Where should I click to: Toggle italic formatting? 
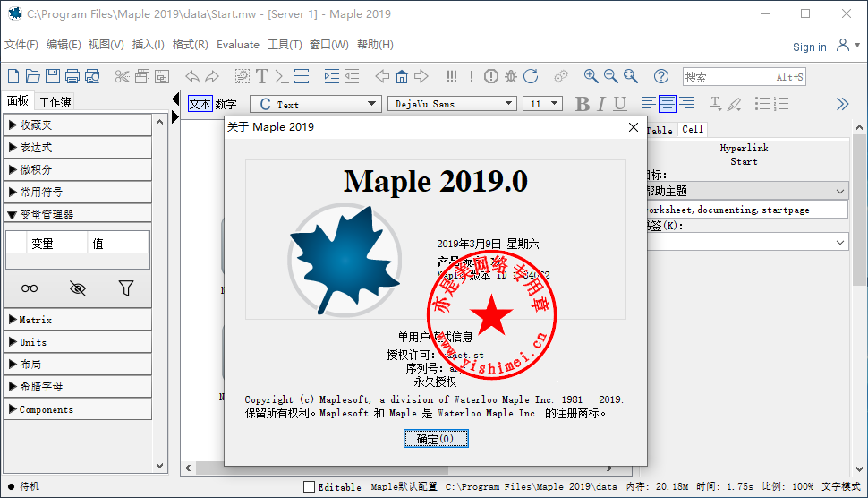click(x=601, y=104)
